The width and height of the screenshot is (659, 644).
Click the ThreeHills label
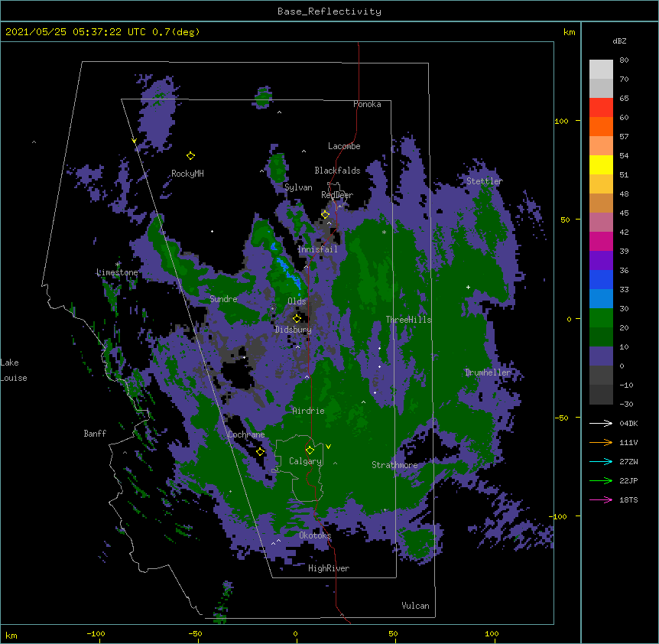[408, 320]
